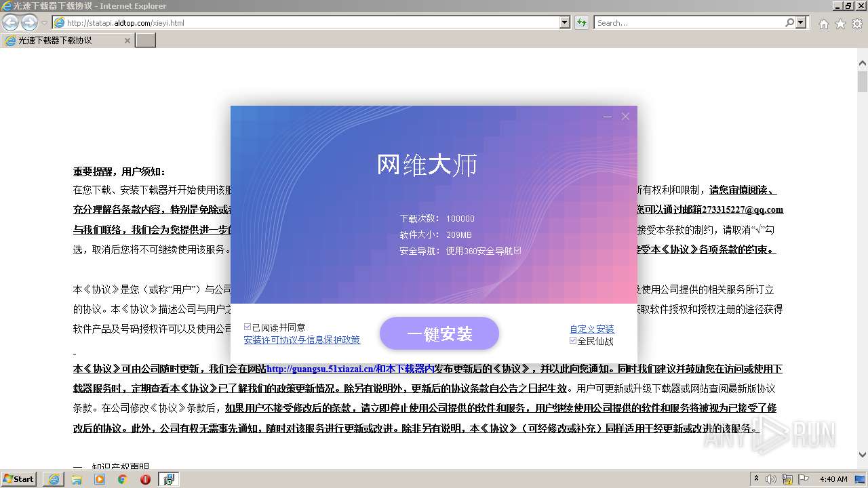The width and height of the screenshot is (868, 488).
Task: Open the search provider dropdown arrow
Action: [802, 23]
